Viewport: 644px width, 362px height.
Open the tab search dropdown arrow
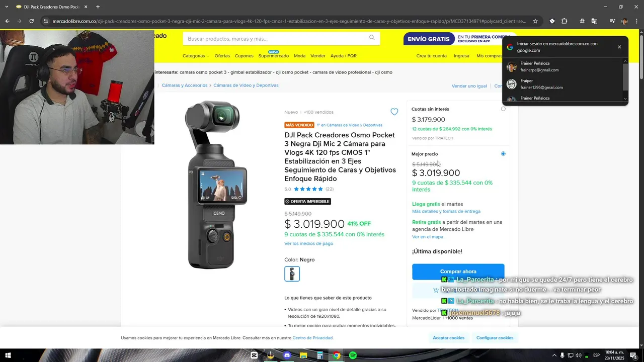click(x=7, y=7)
